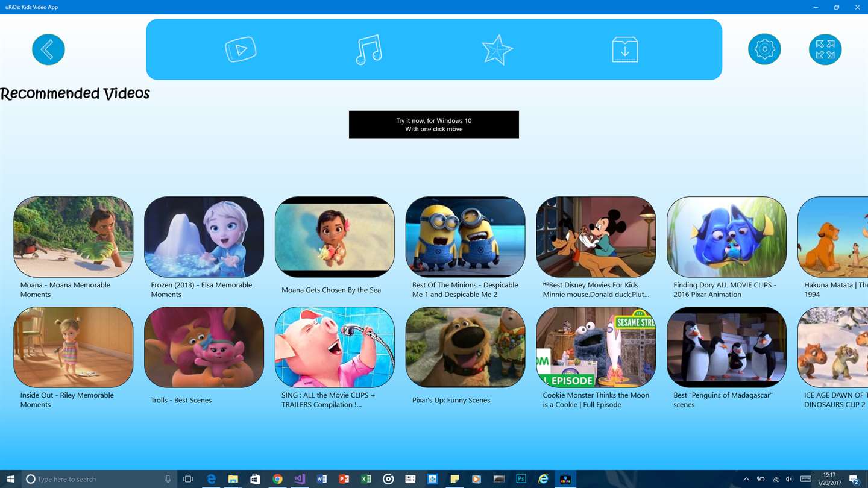Open the Favorites star tab
The width and height of the screenshot is (868, 488).
pos(497,49)
